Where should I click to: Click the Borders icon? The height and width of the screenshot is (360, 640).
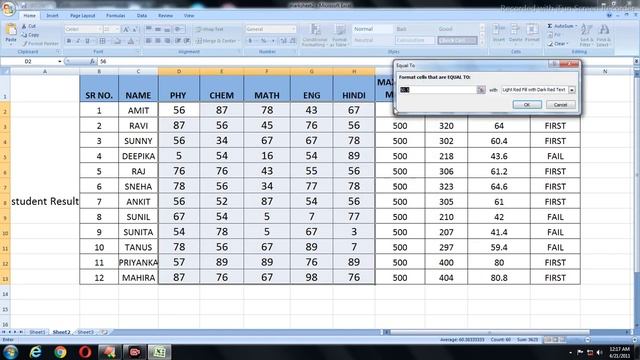click(x=103, y=41)
